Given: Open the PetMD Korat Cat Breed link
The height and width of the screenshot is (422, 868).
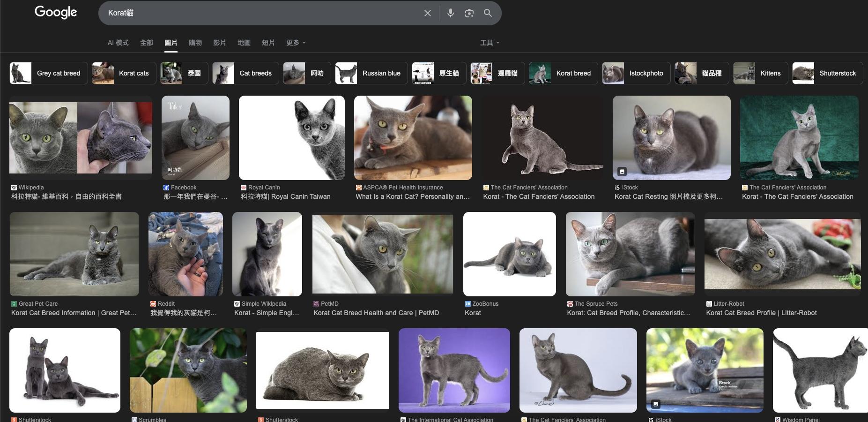Looking at the screenshot, I should [x=376, y=313].
